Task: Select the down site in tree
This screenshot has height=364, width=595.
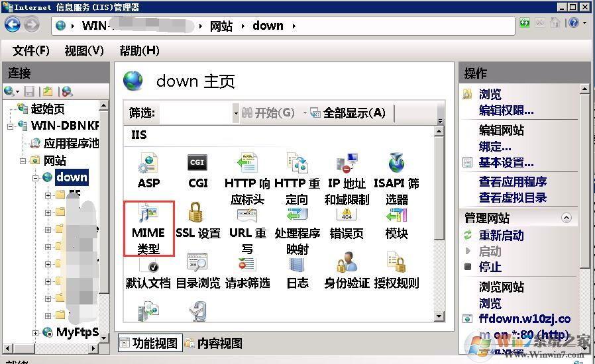Action: click(x=72, y=177)
